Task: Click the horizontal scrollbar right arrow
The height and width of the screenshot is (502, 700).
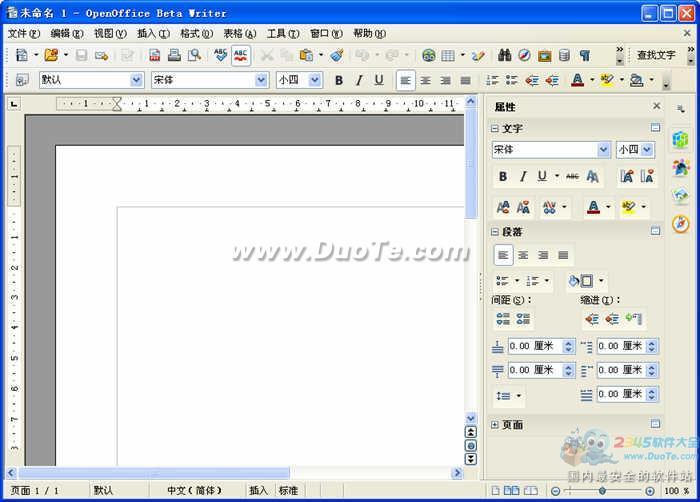Action: [457, 473]
